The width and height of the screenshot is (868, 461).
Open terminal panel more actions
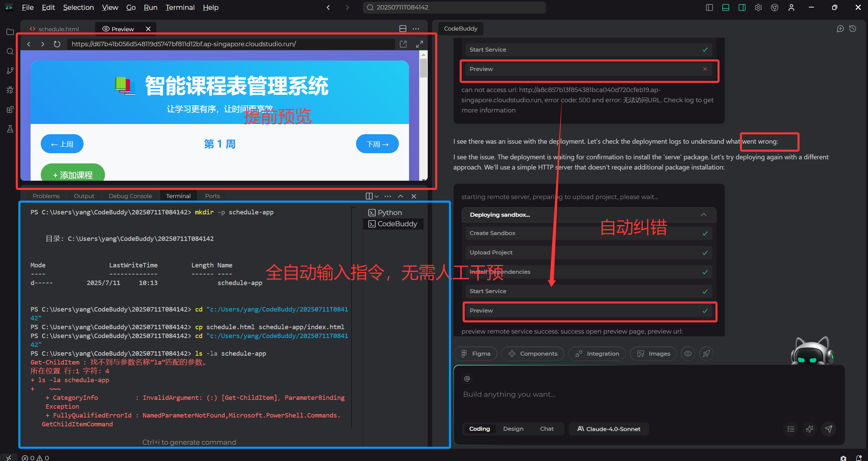click(388, 196)
